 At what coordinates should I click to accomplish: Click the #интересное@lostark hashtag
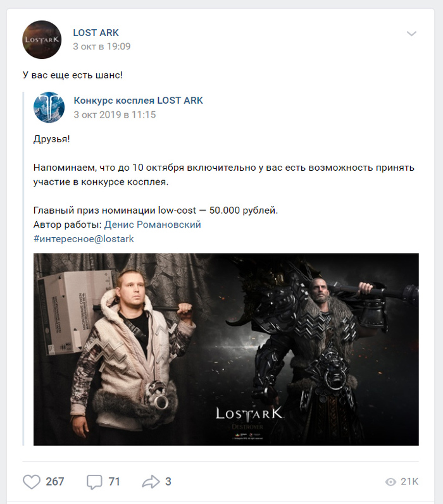(84, 239)
